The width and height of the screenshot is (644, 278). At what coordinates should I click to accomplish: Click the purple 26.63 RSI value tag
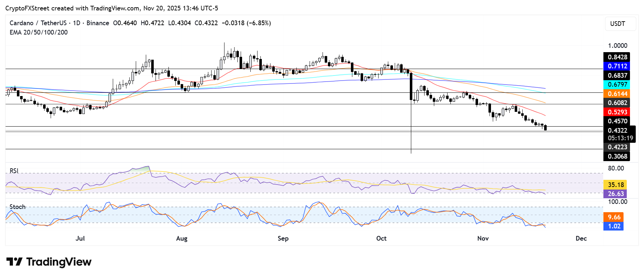(x=615, y=194)
